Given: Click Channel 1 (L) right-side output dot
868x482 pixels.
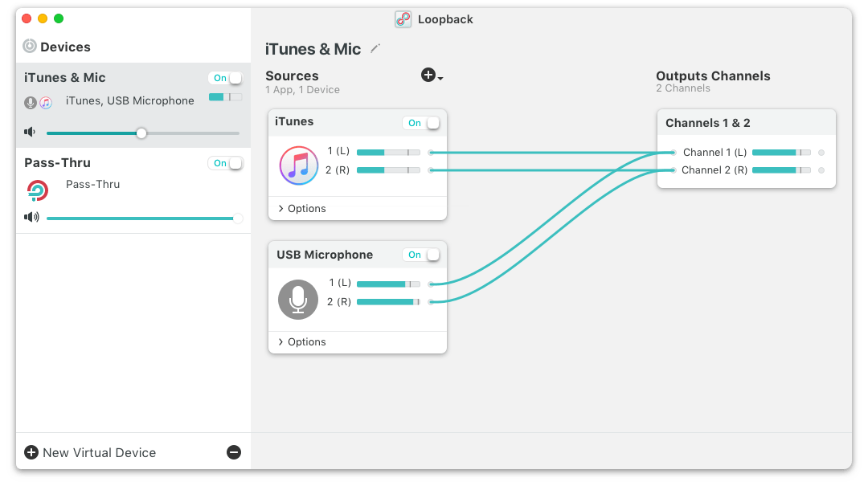Looking at the screenshot, I should 821,152.
